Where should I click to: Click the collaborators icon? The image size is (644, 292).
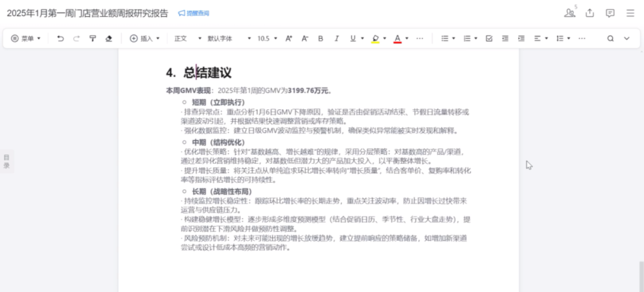pyautogui.click(x=569, y=13)
